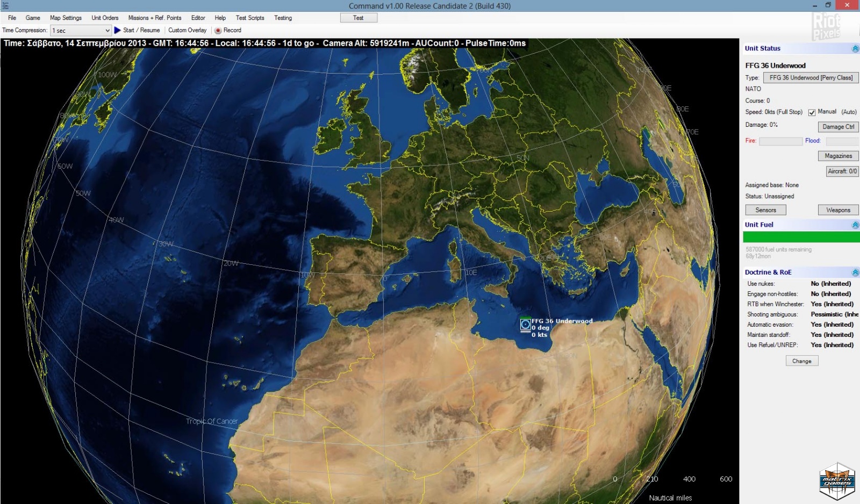The height and width of the screenshot is (504, 860).
Task: Collapse the Unit Fuel panel chevron
Action: point(855,225)
